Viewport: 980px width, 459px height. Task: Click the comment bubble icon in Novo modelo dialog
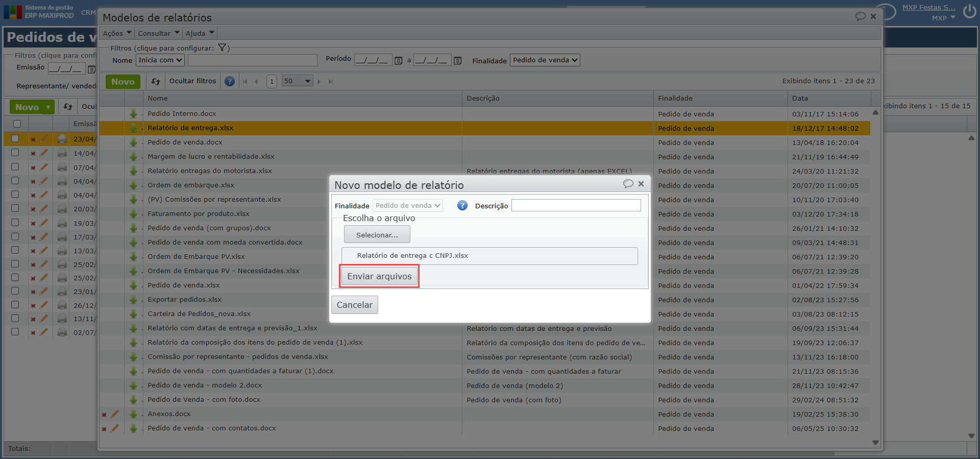click(628, 184)
